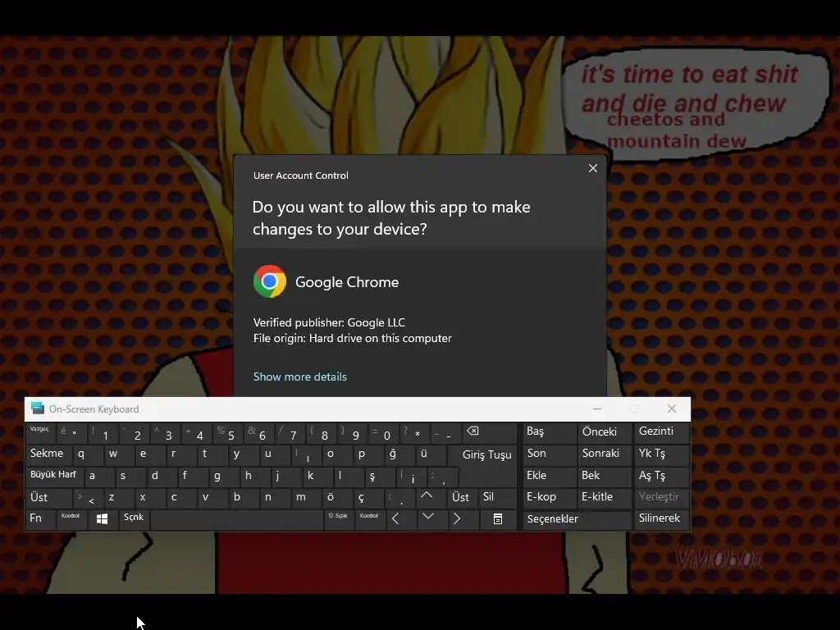This screenshot has width=840, height=630.
Task: Click the ş key
Action: (x=380, y=476)
